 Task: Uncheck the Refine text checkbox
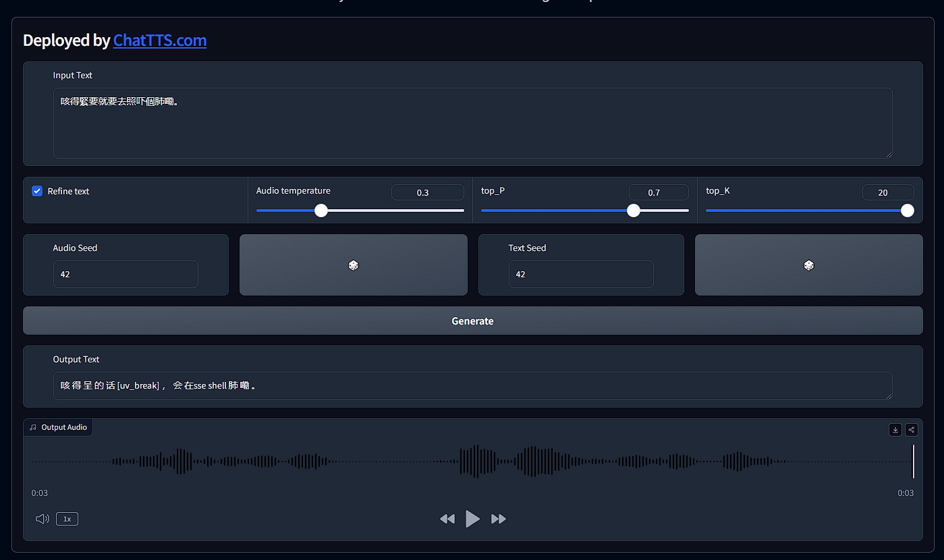[37, 192]
